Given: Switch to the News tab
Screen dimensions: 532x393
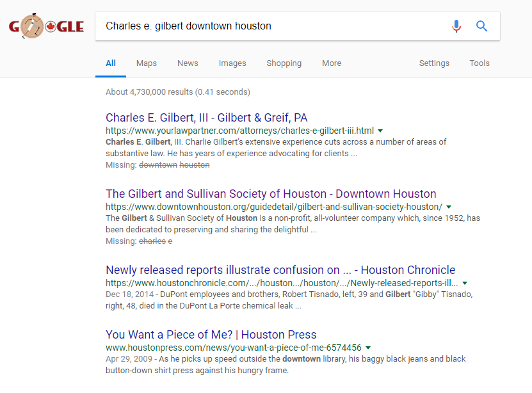Looking at the screenshot, I should [188, 63].
